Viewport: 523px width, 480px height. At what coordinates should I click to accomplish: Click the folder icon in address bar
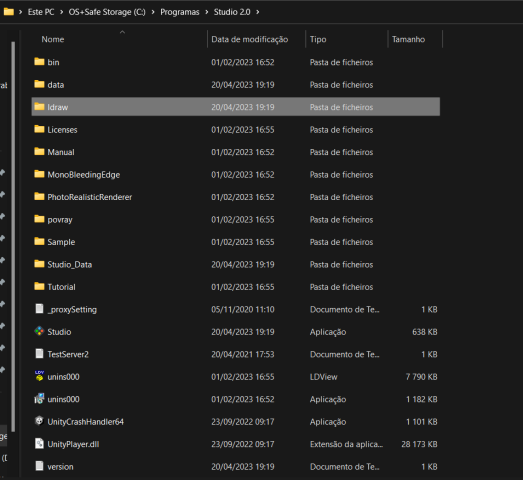click(x=9, y=12)
